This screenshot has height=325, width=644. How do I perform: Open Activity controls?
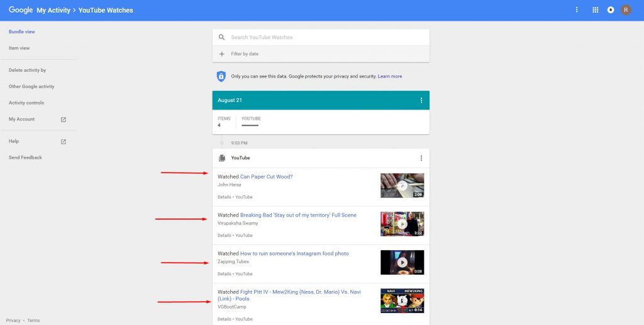[26, 103]
